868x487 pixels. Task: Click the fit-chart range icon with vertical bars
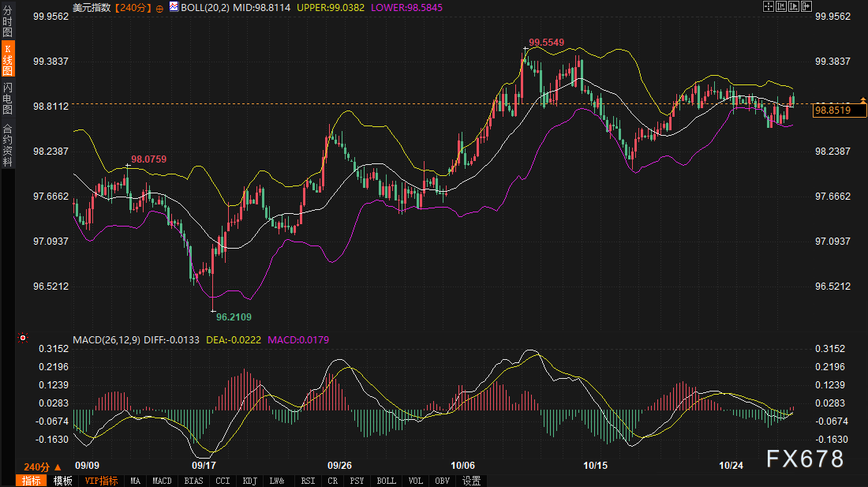pyautogui.click(x=781, y=6)
